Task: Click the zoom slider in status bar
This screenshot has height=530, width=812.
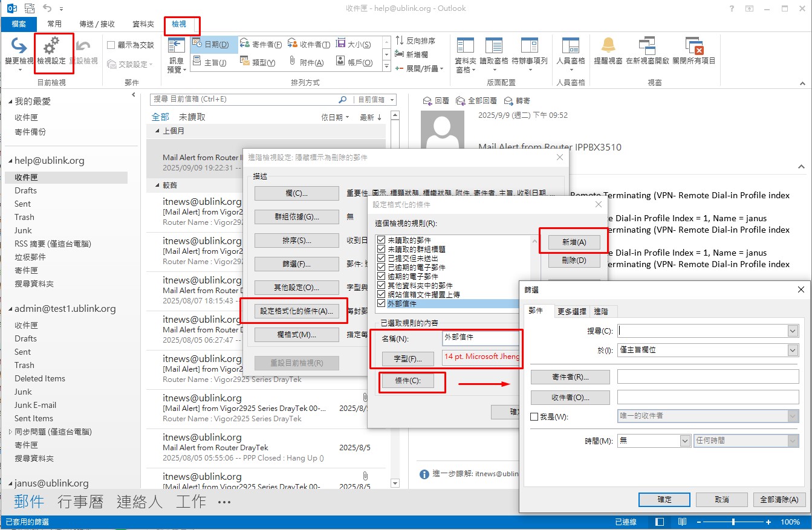Action: (x=733, y=522)
